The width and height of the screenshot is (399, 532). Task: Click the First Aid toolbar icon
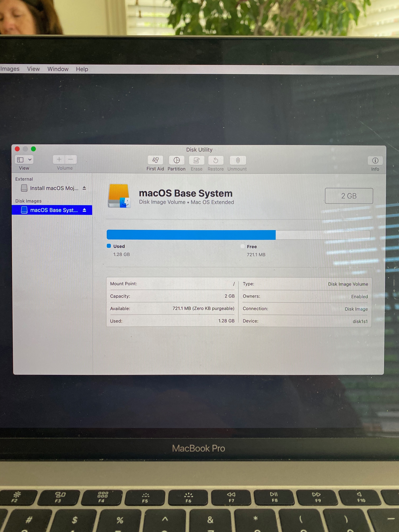coord(155,160)
